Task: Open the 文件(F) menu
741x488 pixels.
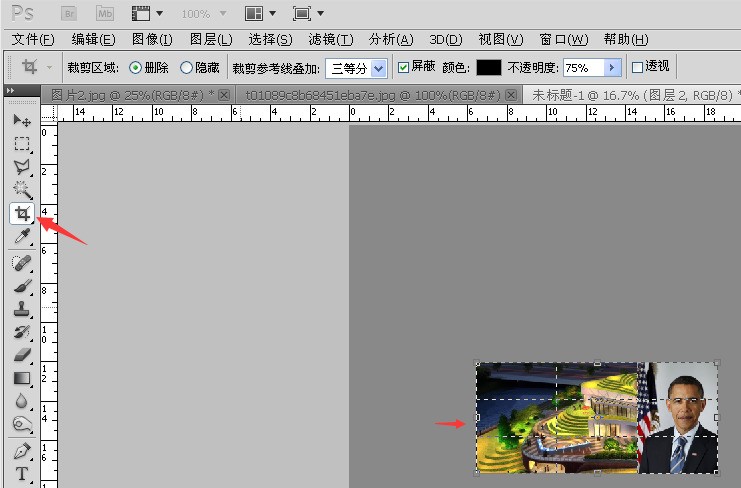Action: coord(33,40)
